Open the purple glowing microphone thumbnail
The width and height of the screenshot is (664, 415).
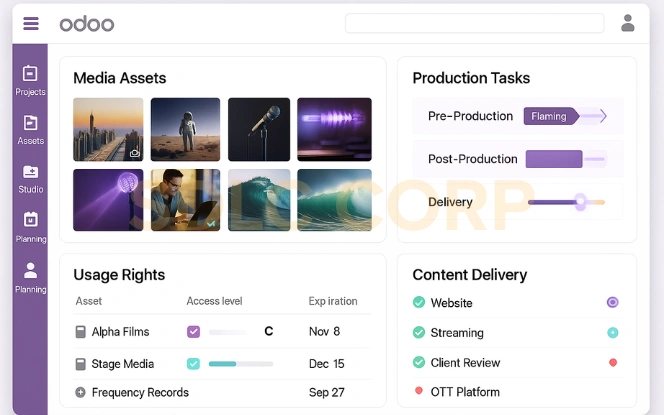[108, 200]
